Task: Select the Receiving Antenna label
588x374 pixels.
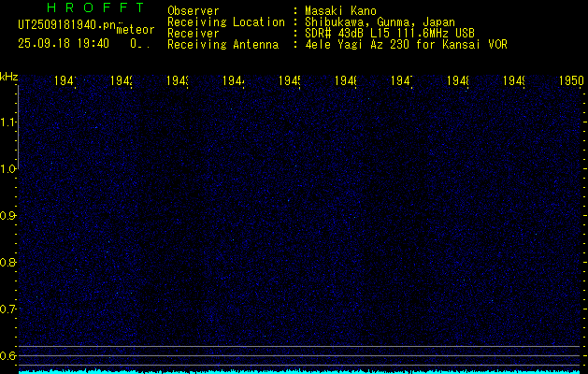Action: click(222, 44)
